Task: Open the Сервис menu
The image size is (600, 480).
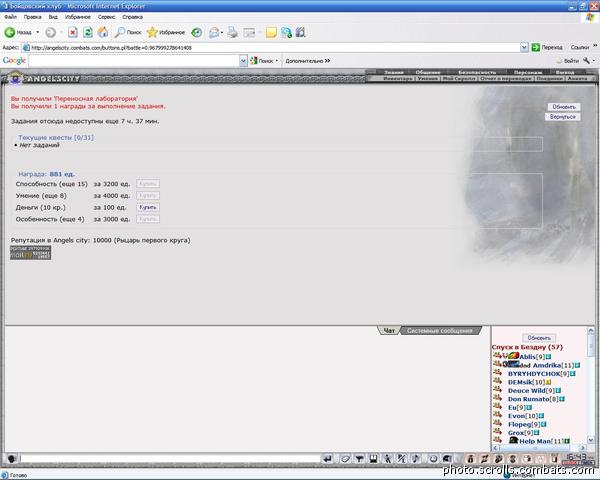Action: click(106, 17)
